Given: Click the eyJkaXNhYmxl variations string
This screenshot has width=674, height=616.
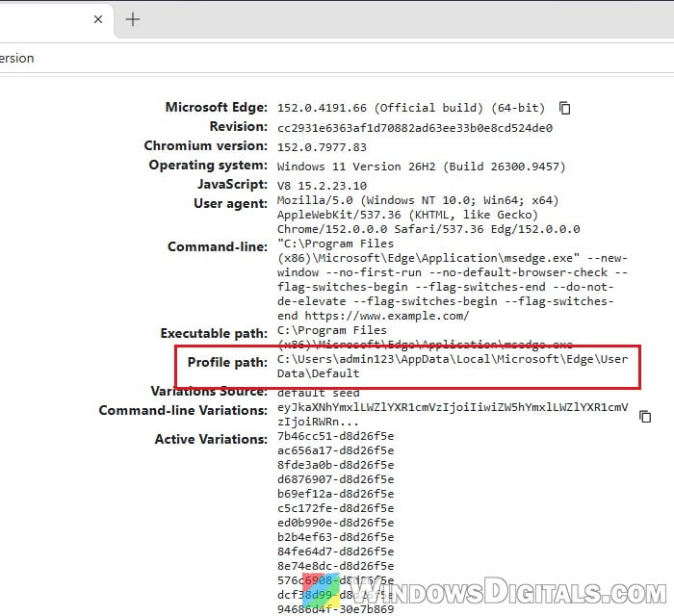Looking at the screenshot, I should click(453, 407).
